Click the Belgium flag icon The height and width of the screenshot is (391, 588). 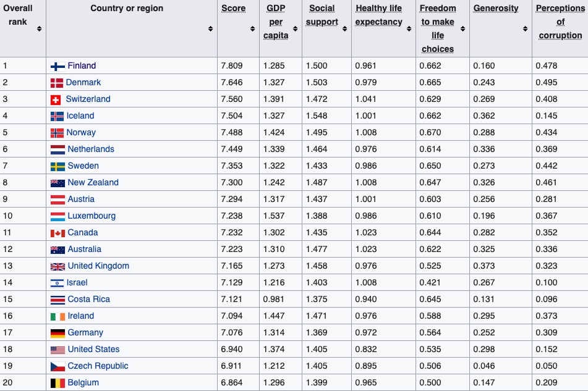58,383
